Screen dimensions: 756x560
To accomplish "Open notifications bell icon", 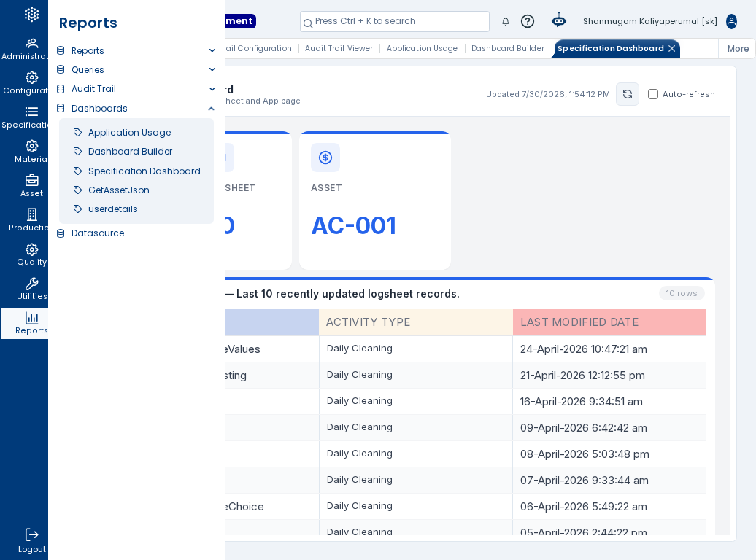I will (505, 21).
